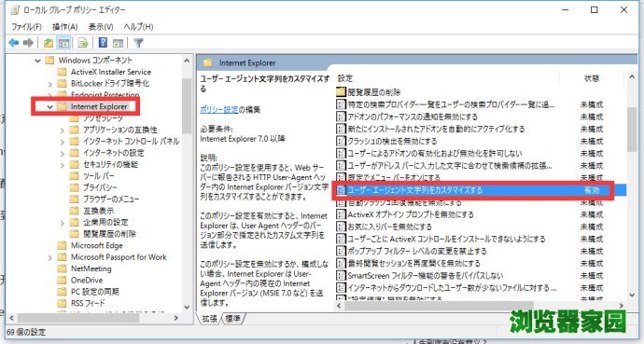This screenshot has width=644, height=344.
Task: Expand the インターネットの設定 node
Action: coord(63,153)
